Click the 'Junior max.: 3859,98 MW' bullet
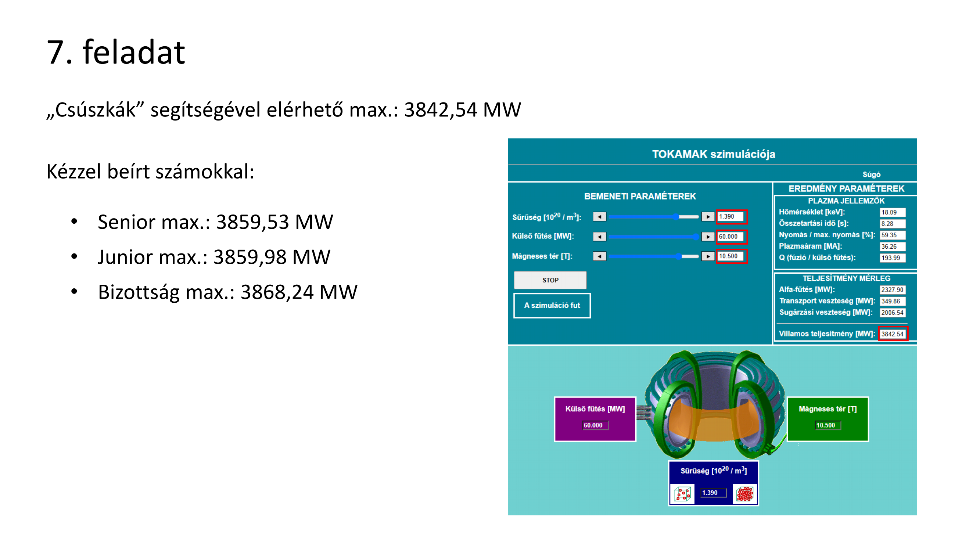 point(214,257)
